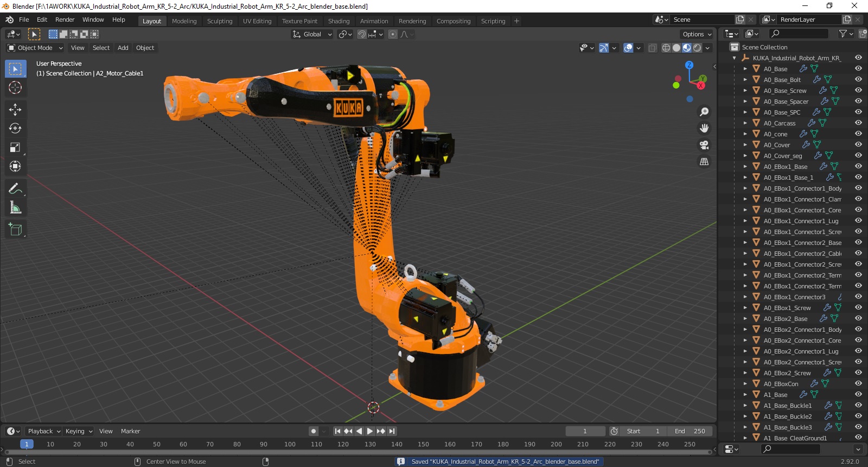868x467 pixels.
Task: Open Global transform orientation dropdown
Action: tap(312, 34)
